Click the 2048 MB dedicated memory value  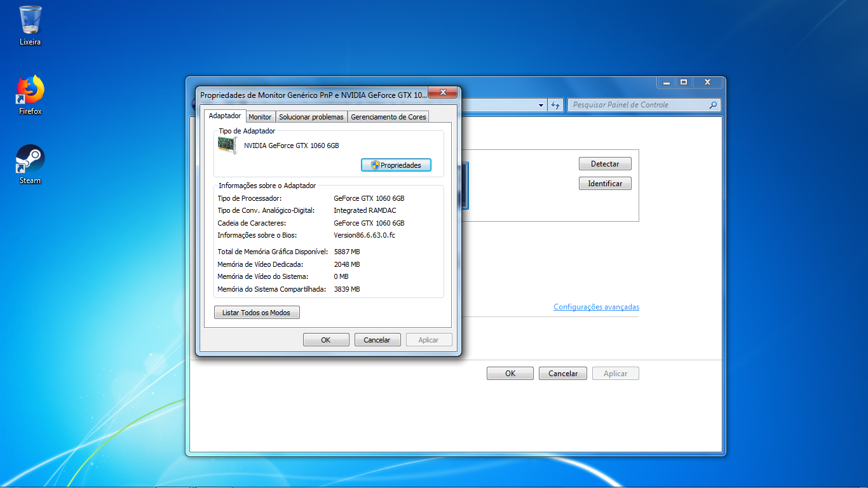pyautogui.click(x=347, y=264)
